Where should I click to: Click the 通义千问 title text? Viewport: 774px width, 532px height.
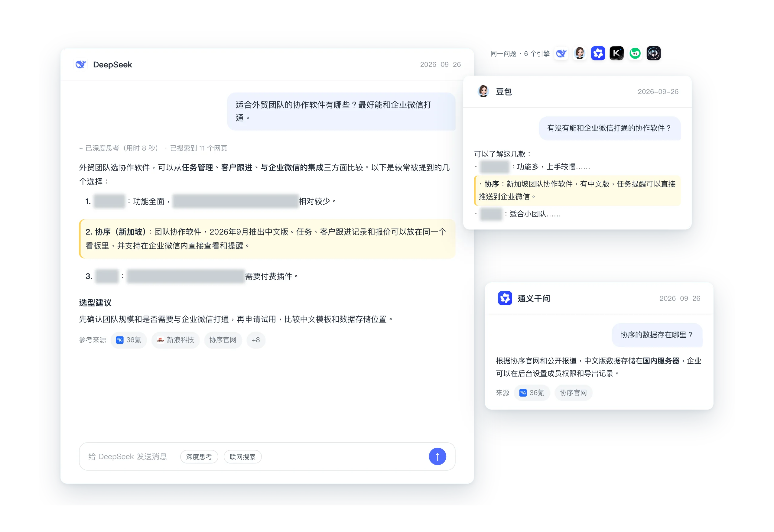[534, 298]
